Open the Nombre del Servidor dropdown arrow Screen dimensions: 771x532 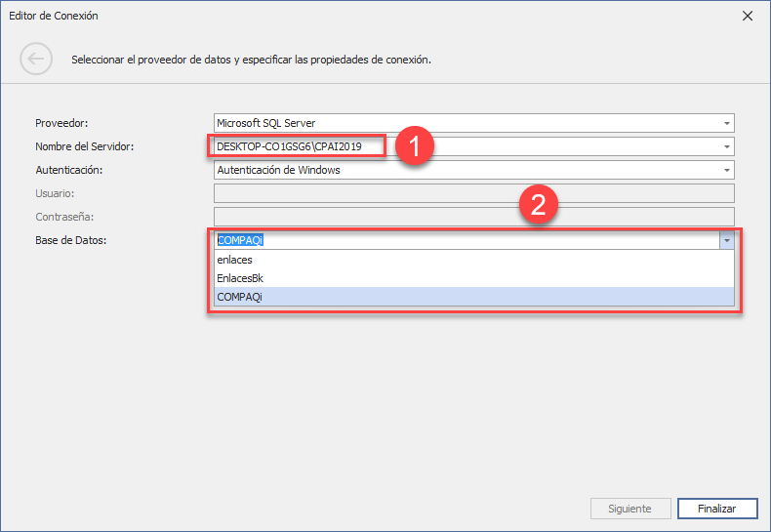point(727,146)
